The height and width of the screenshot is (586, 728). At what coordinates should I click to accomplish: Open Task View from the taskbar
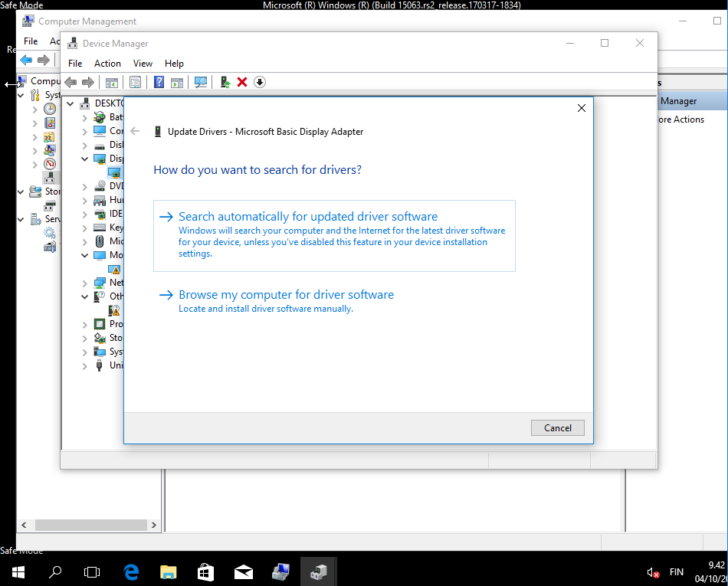[92, 572]
